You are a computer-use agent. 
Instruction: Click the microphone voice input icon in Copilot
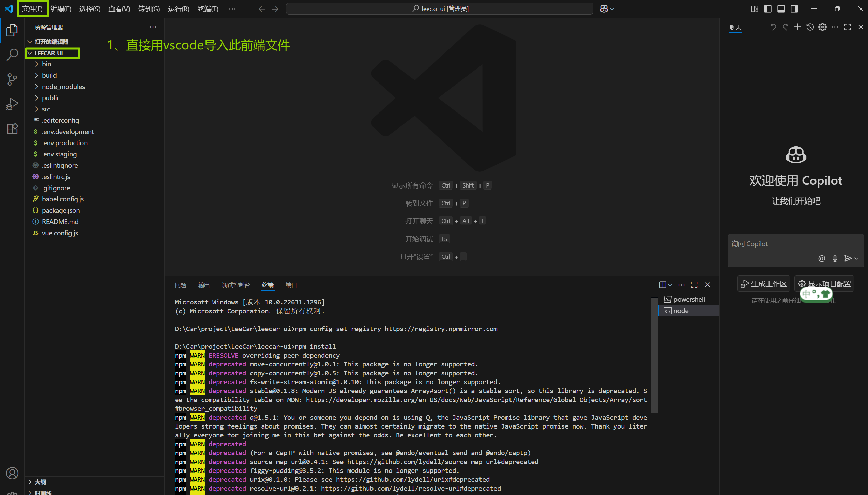(x=835, y=258)
